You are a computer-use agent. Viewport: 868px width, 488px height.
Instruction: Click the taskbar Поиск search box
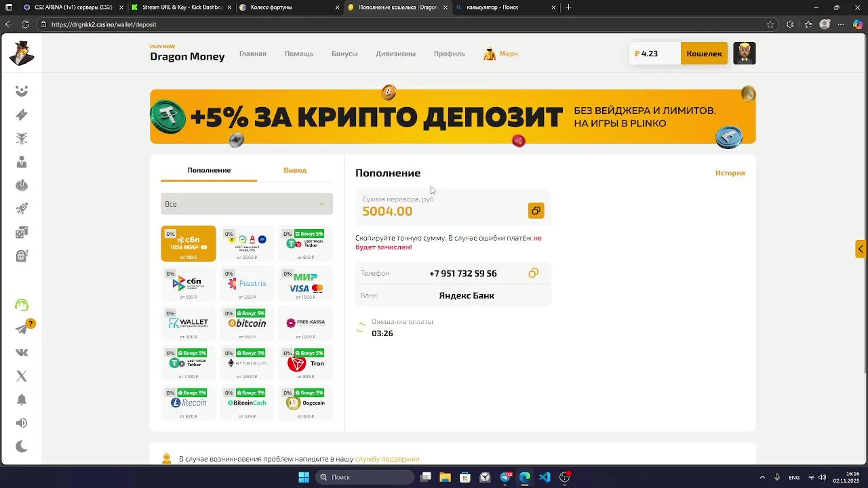click(x=365, y=477)
